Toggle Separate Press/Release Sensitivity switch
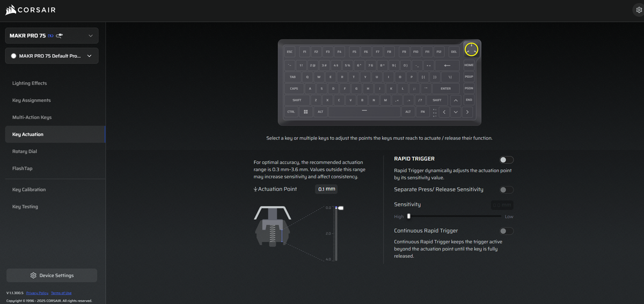644x304 pixels. [x=506, y=190]
